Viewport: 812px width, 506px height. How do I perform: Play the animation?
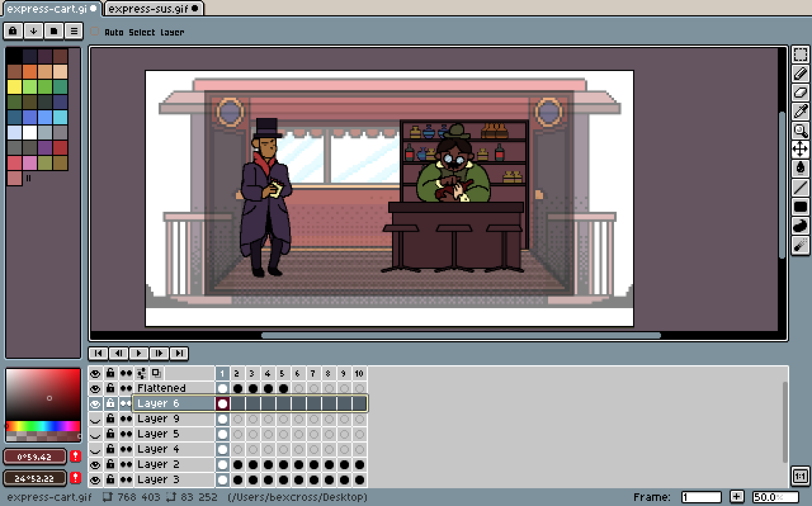(139, 354)
